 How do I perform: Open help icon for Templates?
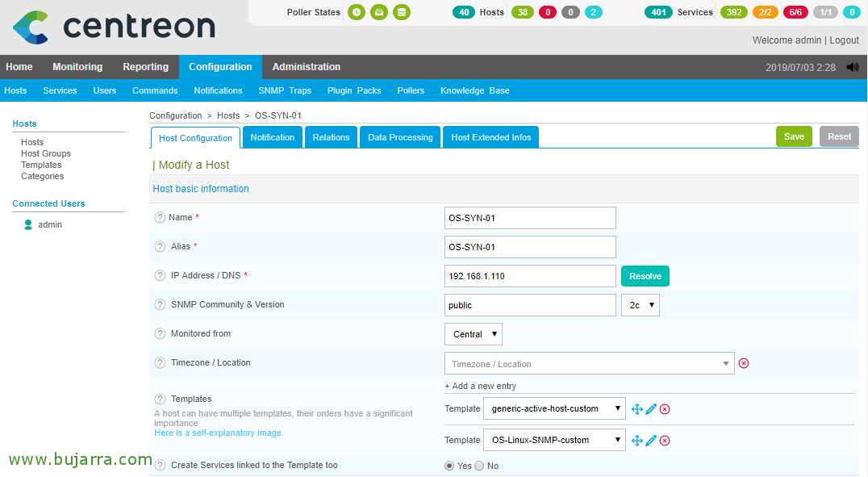tap(160, 399)
